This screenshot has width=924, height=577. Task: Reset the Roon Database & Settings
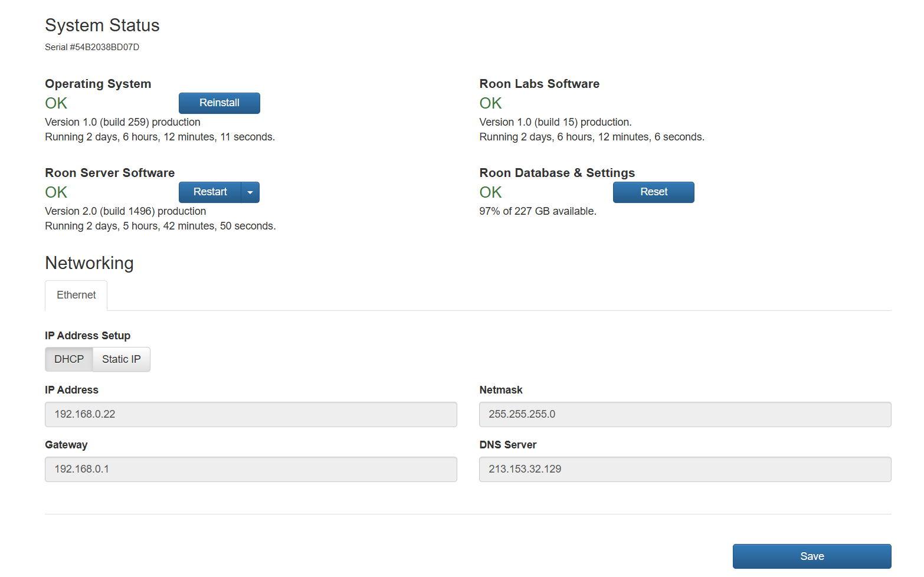(654, 192)
